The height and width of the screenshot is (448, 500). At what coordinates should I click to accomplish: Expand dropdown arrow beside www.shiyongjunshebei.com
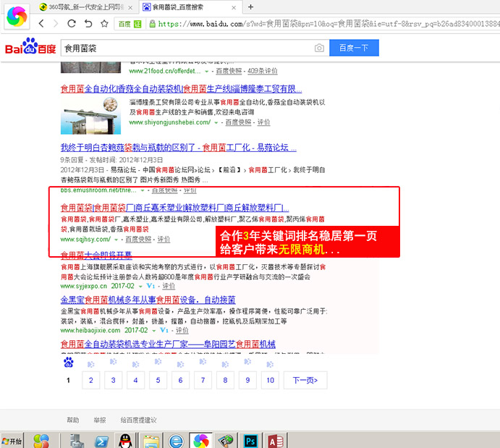[x=216, y=123]
